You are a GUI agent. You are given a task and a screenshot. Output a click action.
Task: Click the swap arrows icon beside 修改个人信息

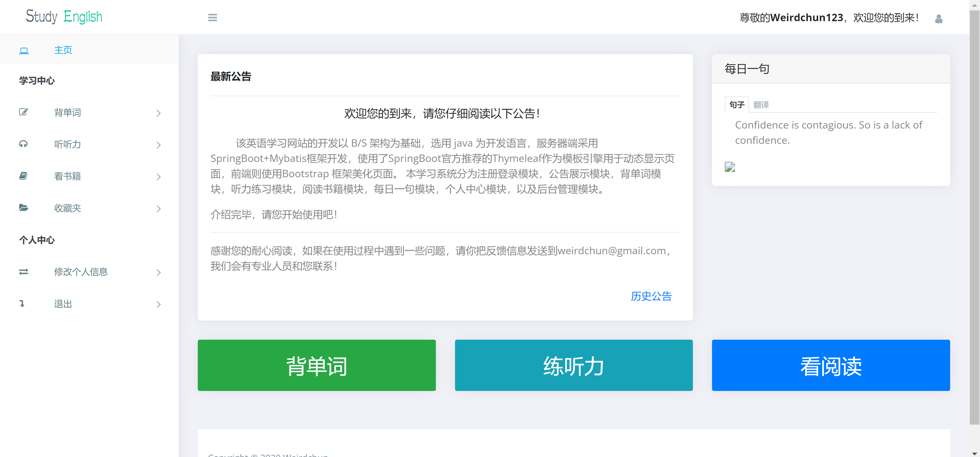click(x=23, y=272)
